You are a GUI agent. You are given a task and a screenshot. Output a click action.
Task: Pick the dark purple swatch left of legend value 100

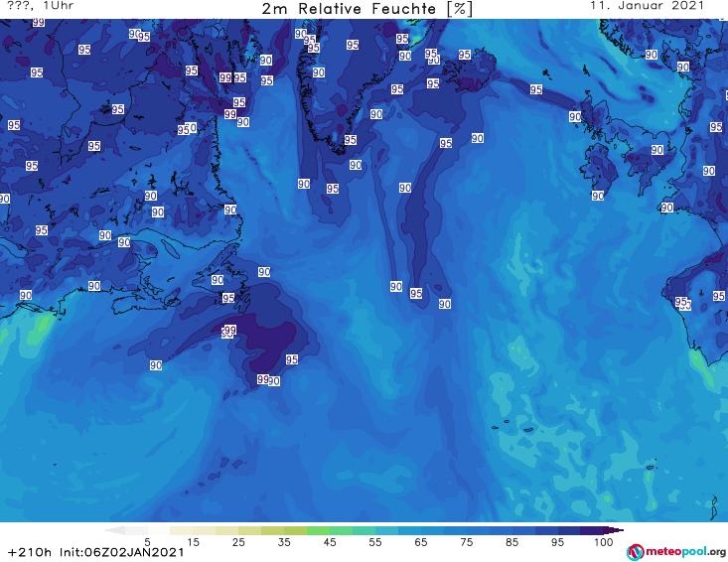[x=592, y=530]
